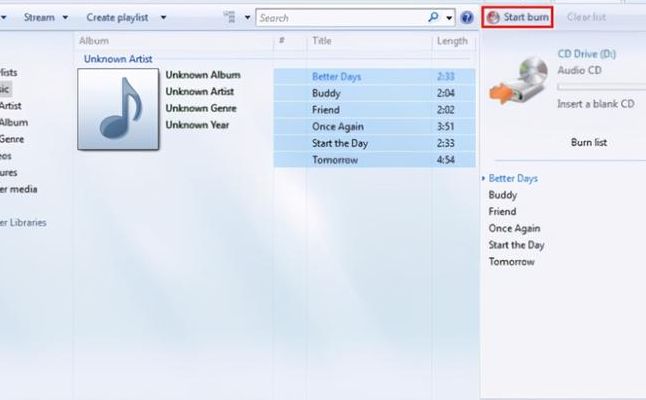This screenshot has height=400, width=646.
Task: Select the Better Days track in library
Action: pyautogui.click(x=374, y=77)
